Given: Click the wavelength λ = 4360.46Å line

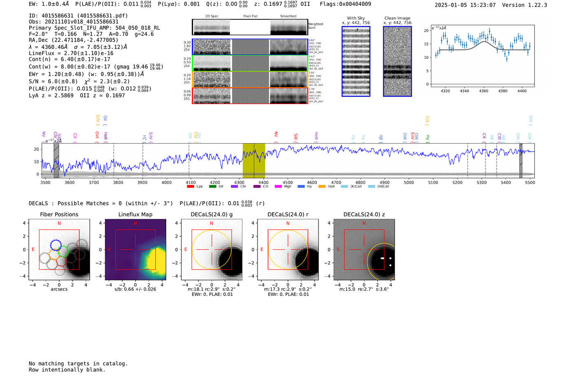Looking at the screenshot, I should [x=78, y=47].
